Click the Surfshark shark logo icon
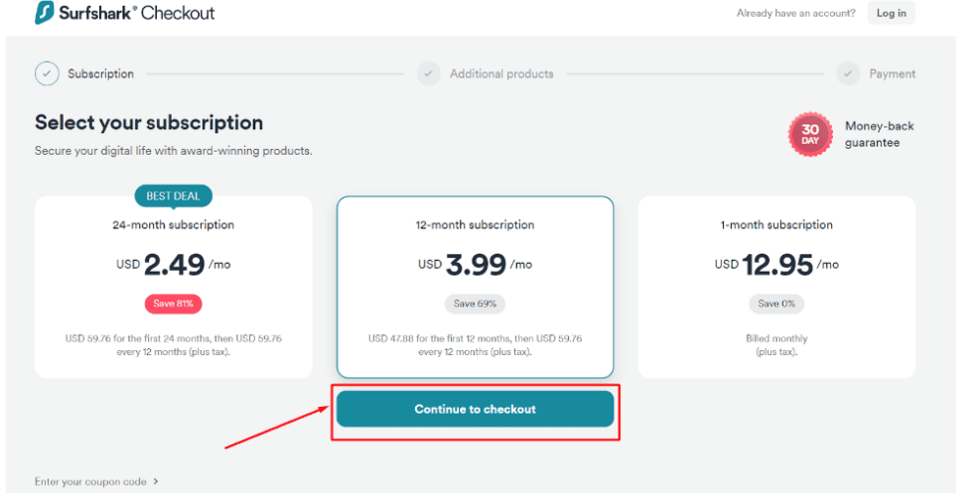 45,13
